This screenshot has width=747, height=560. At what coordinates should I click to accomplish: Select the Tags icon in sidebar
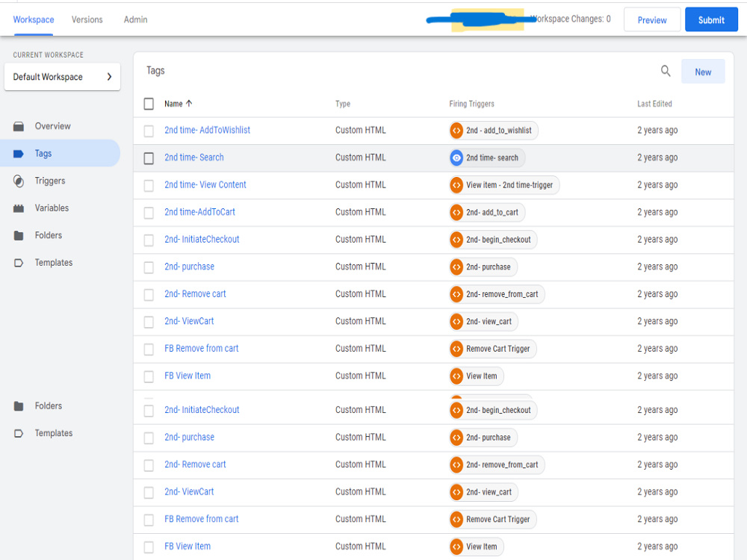coord(19,153)
